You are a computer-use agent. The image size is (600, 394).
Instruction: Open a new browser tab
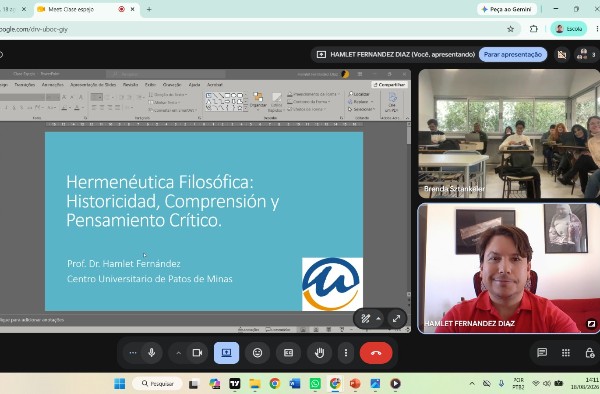[149, 9]
